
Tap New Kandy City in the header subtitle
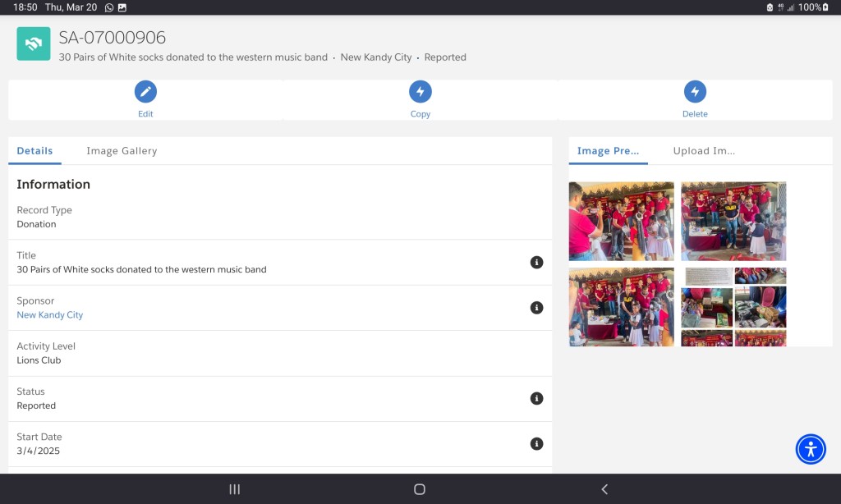376,57
